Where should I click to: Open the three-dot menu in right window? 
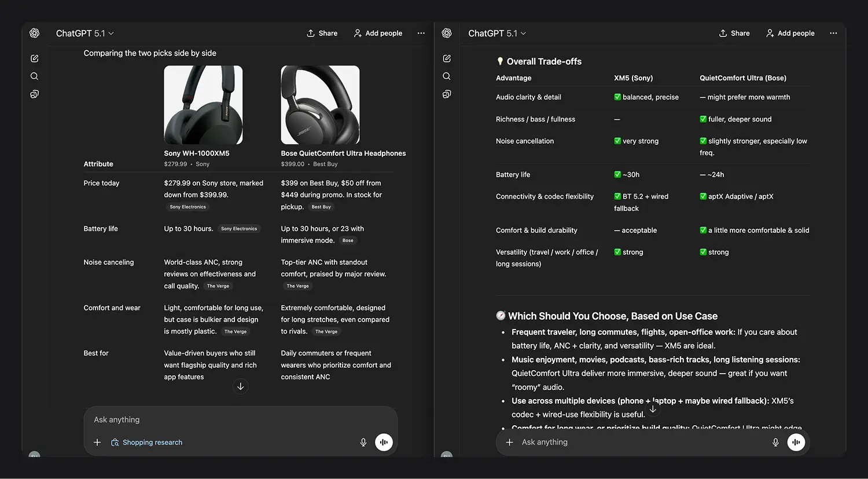pos(833,33)
